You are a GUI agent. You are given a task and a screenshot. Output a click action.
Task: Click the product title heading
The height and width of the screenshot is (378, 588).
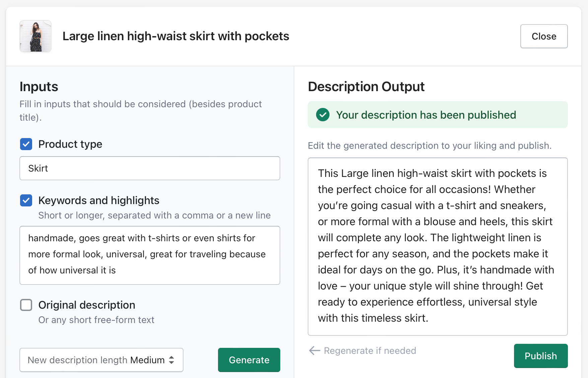pyautogui.click(x=176, y=36)
